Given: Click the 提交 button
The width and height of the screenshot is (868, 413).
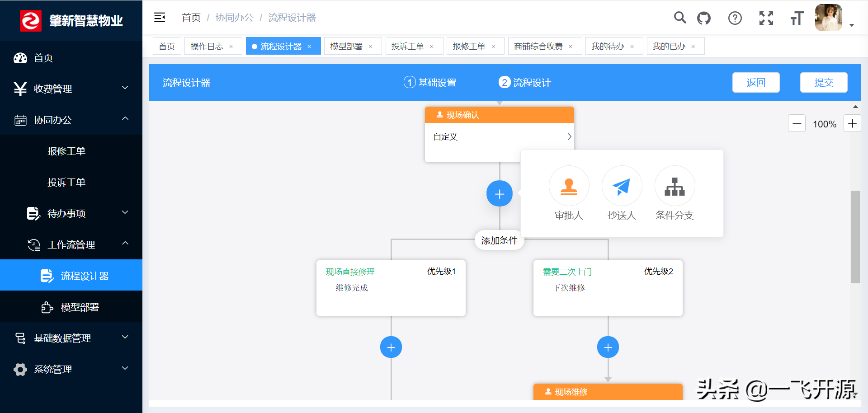Looking at the screenshot, I should (824, 82).
